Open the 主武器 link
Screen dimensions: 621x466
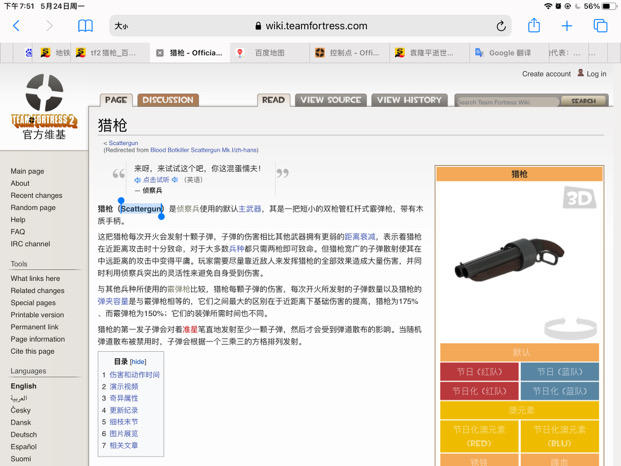click(x=250, y=209)
